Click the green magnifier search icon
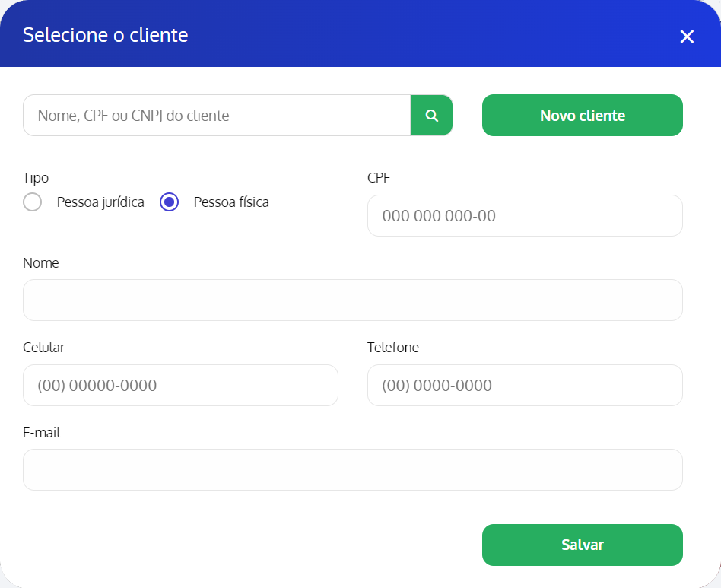The width and height of the screenshot is (721, 588). (431, 116)
